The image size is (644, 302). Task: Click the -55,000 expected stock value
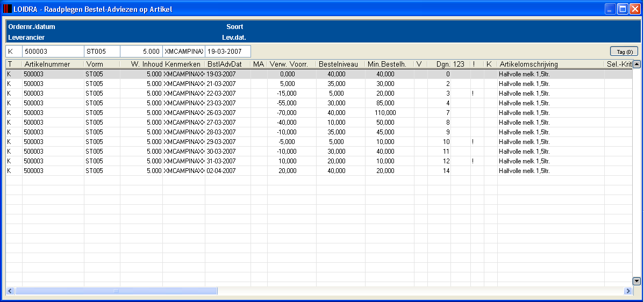point(287,103)
